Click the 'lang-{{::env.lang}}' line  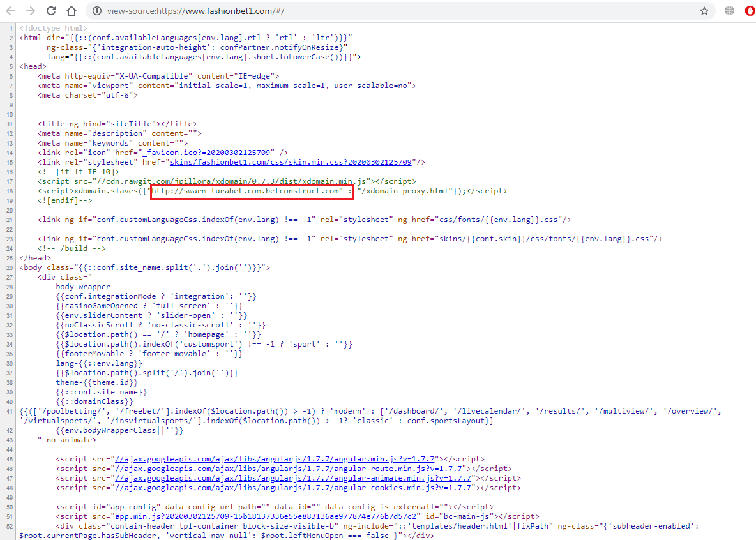pos(100,364)
